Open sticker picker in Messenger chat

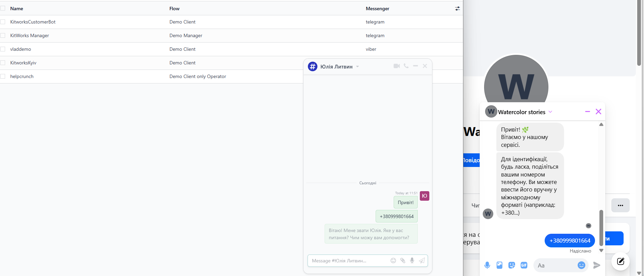coord(512,265)
